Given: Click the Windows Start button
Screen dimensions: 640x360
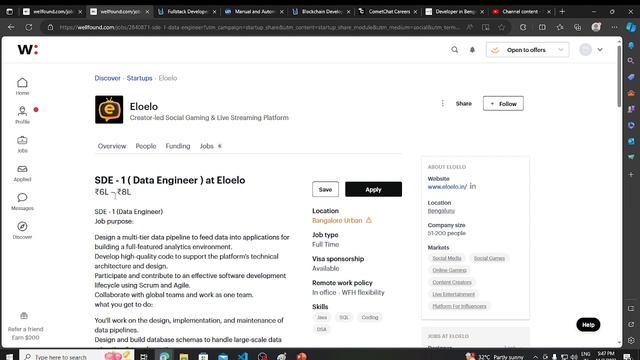Looking at the screenshot, I should coord(9,356).
